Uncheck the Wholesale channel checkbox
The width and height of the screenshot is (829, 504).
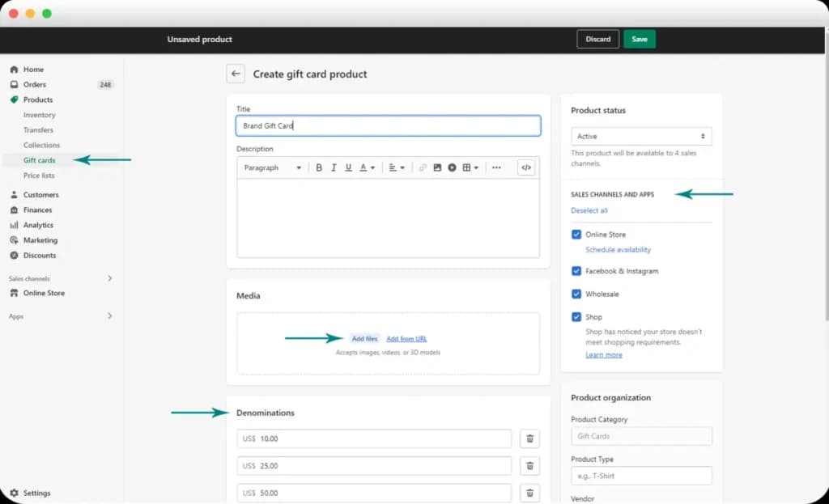click(x=576, y=294)
